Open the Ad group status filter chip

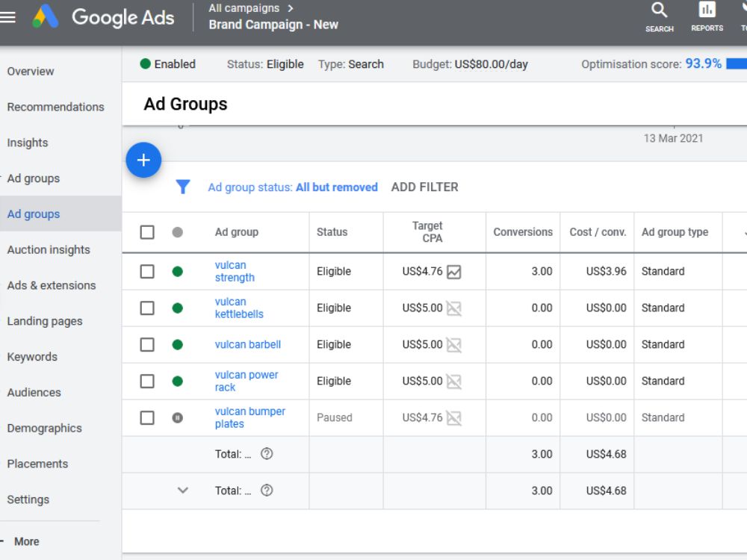293,187
